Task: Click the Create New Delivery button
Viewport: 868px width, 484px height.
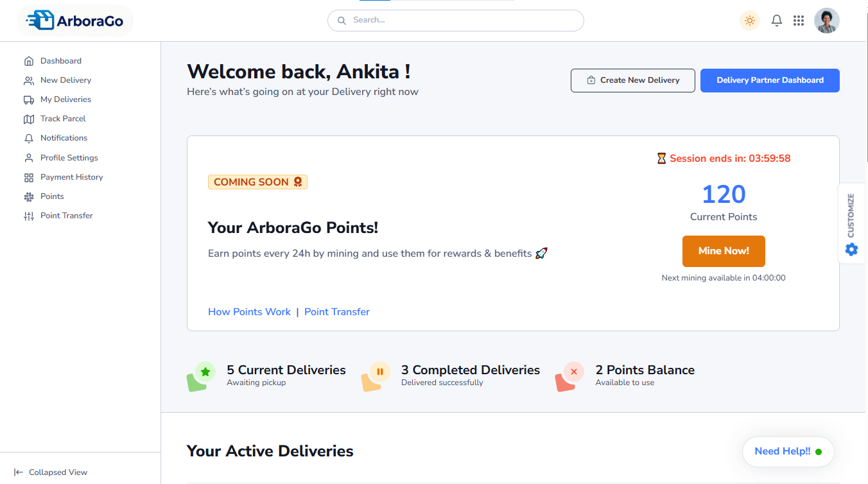Action: click(632, 80)
